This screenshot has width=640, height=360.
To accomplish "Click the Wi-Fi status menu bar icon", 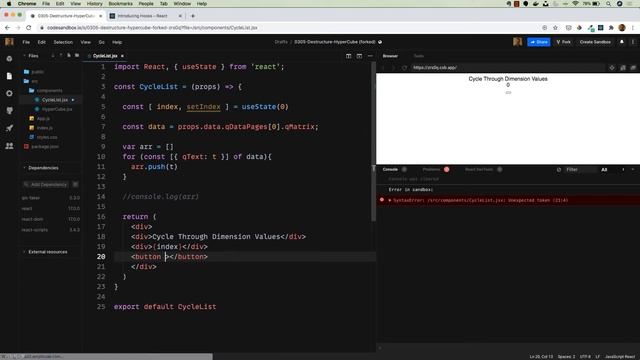I will [575, 4].
